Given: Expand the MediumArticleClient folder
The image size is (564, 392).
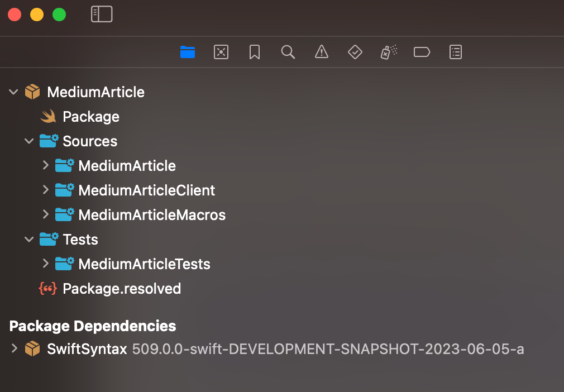Looking at the screenshot, I should coord(46,190).
